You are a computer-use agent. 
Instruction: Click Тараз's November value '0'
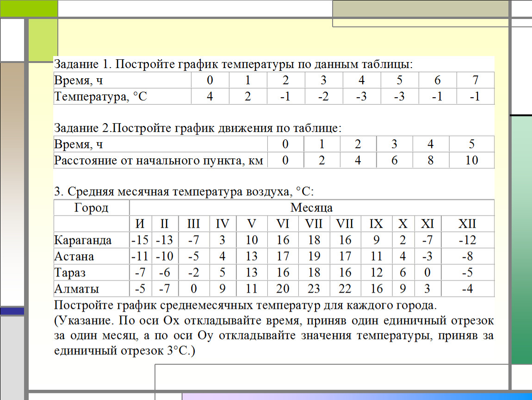tap(427, 273)
